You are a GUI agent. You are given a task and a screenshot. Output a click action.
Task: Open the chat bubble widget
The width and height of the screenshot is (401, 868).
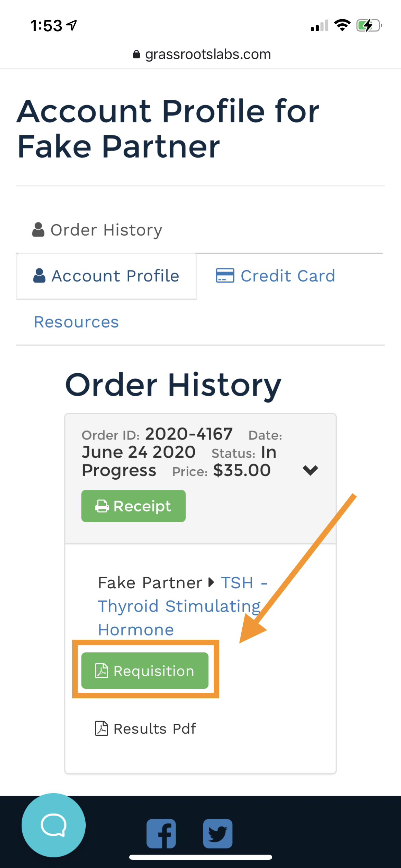53,825
